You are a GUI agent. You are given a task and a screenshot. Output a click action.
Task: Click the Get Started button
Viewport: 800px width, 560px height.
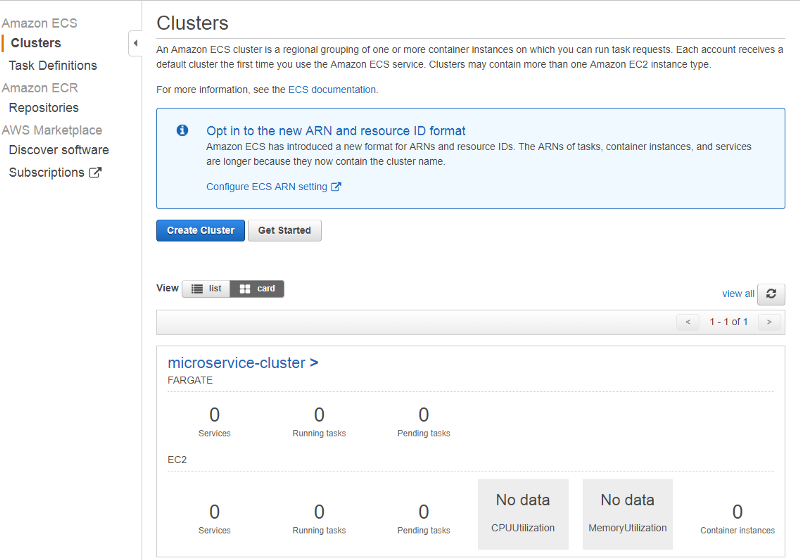(285, 231)
